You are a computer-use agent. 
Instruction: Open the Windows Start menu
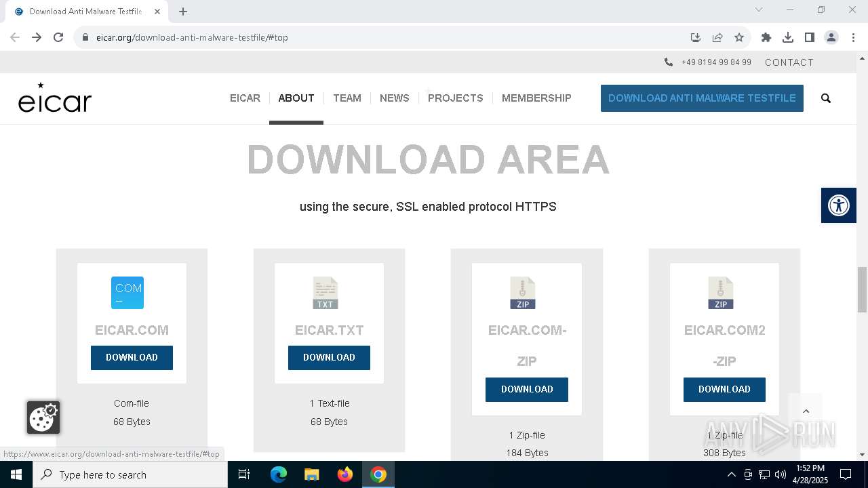pos(16,474)
